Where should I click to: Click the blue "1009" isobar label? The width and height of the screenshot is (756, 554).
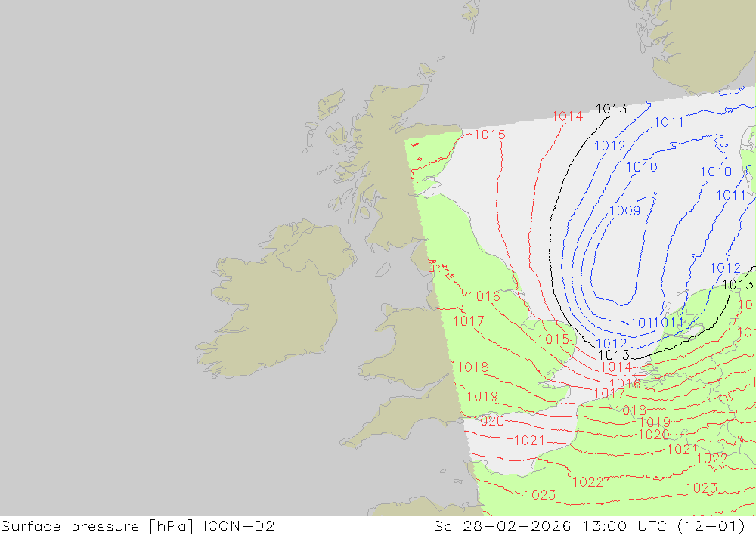(625, 211)
